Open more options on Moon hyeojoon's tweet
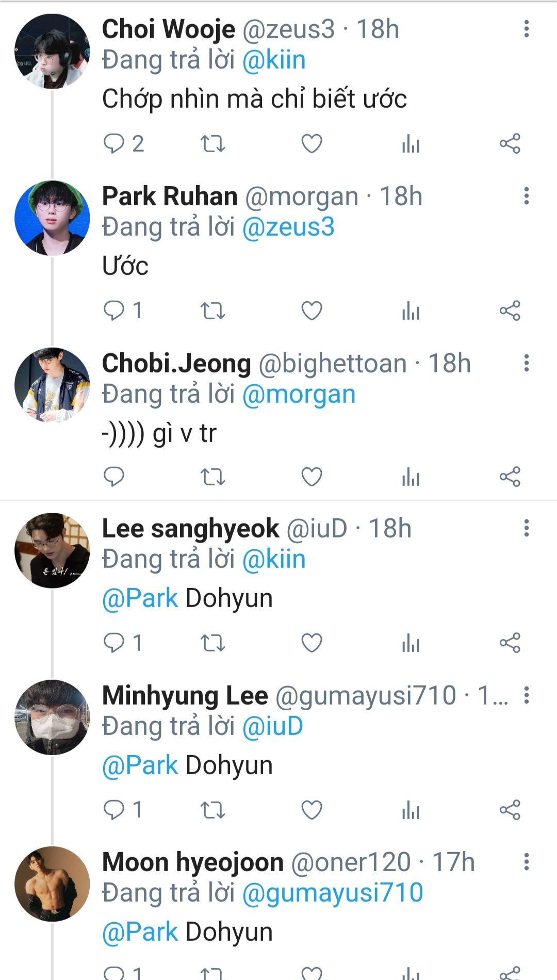 [526, 861]
